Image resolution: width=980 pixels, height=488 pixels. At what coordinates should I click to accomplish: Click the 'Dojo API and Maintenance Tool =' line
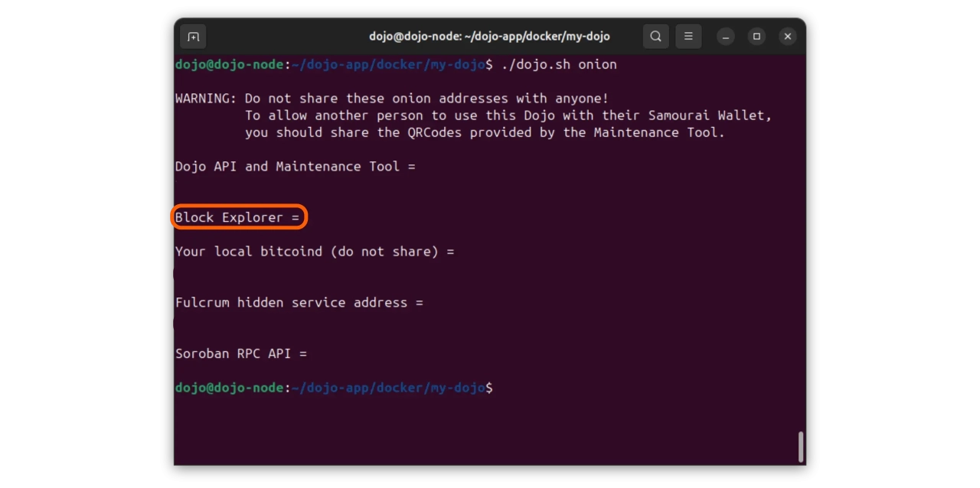click(x=295, y=167)
